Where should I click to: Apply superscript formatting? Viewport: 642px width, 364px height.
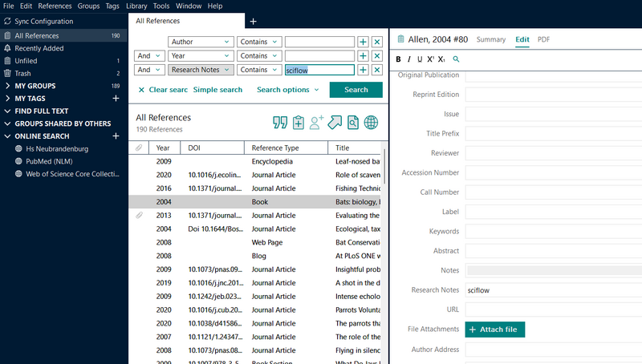tap(431, 59)
